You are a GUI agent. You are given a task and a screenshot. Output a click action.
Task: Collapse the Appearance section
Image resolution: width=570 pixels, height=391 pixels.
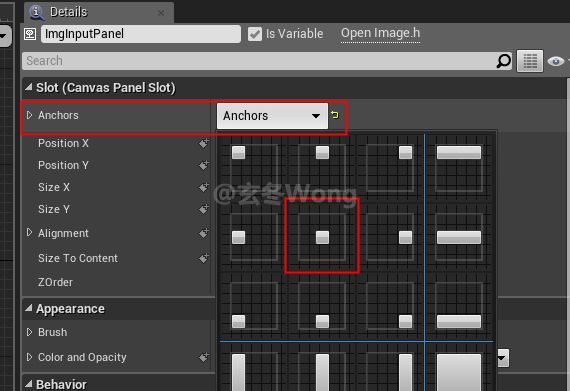pos(29,308)
